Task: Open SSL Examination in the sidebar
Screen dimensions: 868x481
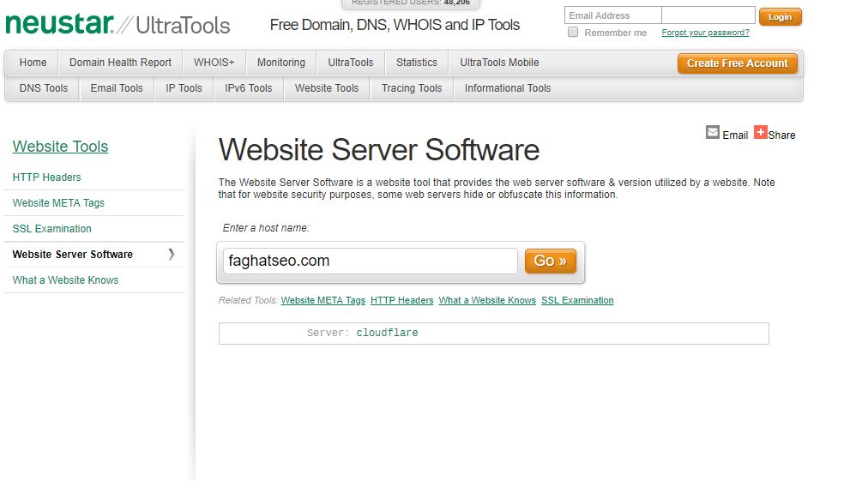Action: coord(52,229)
